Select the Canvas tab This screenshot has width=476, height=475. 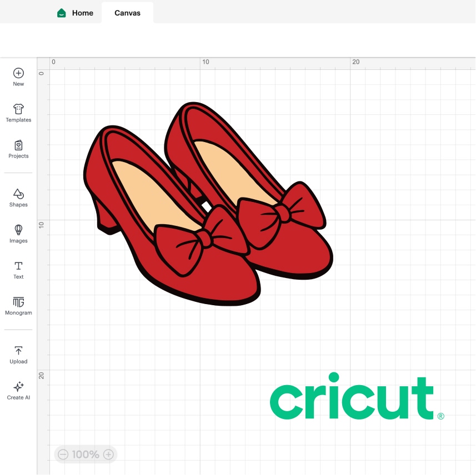coord(127,13)
